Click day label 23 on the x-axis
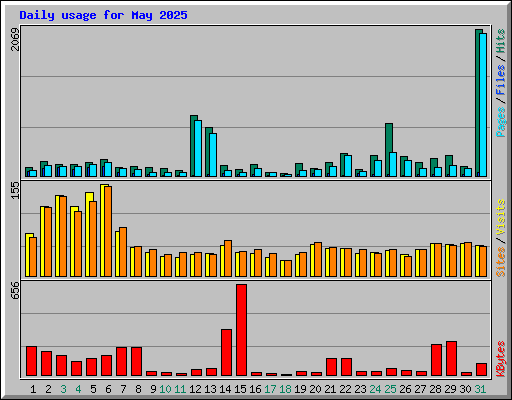The width and height of the screenshot is (512, 400). pos(360,389)
